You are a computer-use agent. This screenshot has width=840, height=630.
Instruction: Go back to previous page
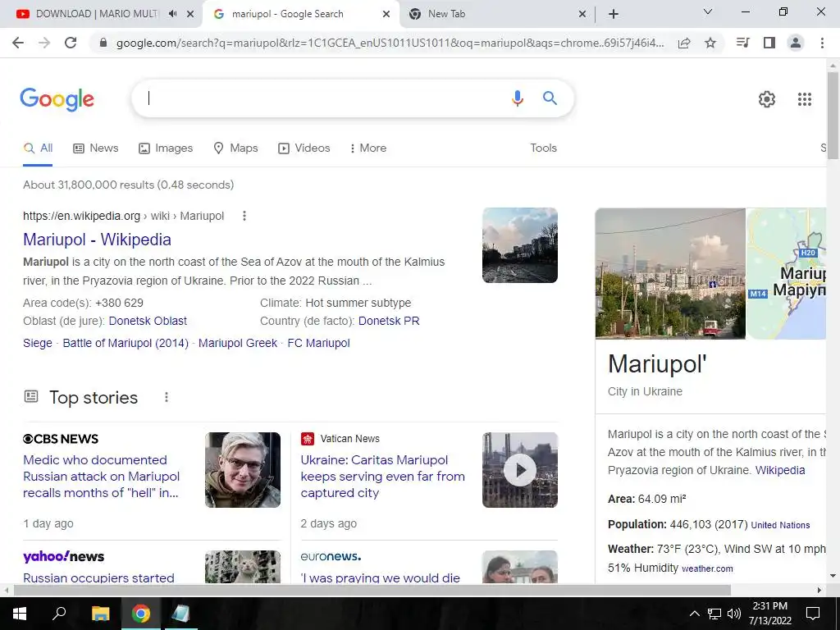coord(18,43)
